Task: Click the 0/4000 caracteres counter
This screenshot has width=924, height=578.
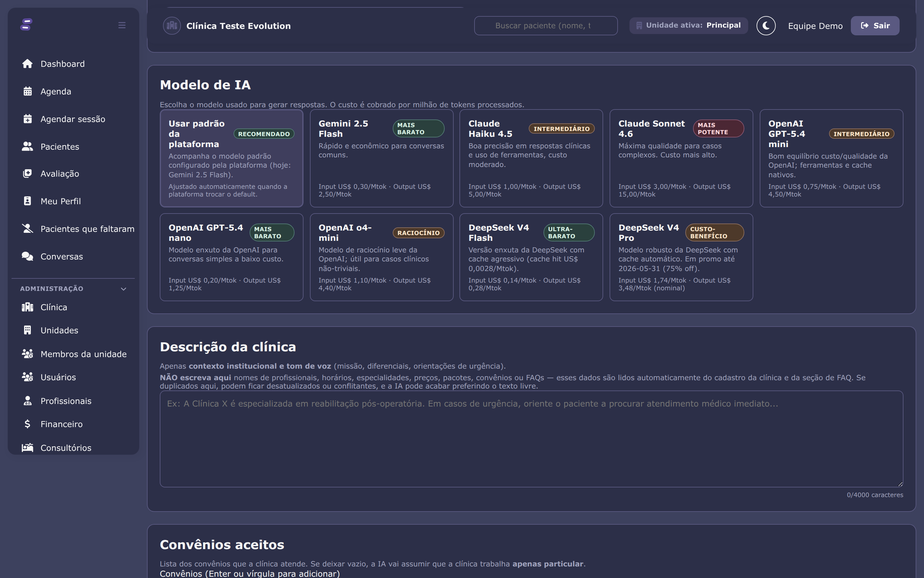Action: (875, 495)
